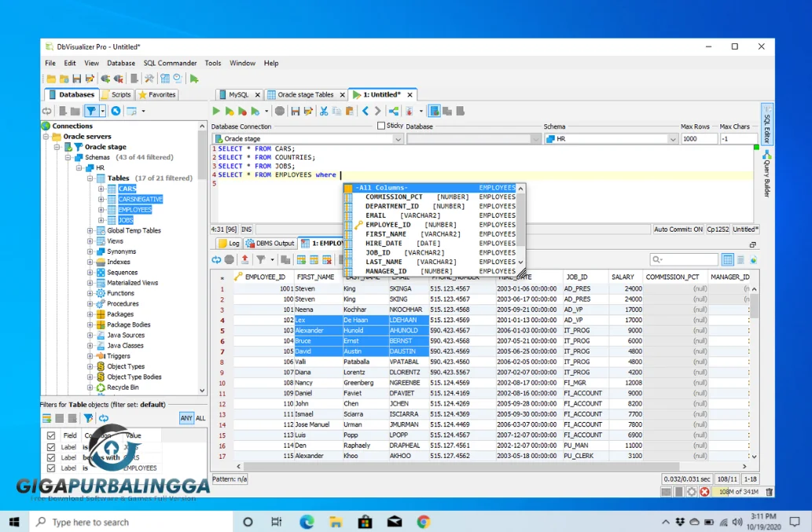Viewport: 812px width, 532px height.
Task: Open Microsoft Edge from the taskbar
Action: pyautogui.click(x=307, y=522)
